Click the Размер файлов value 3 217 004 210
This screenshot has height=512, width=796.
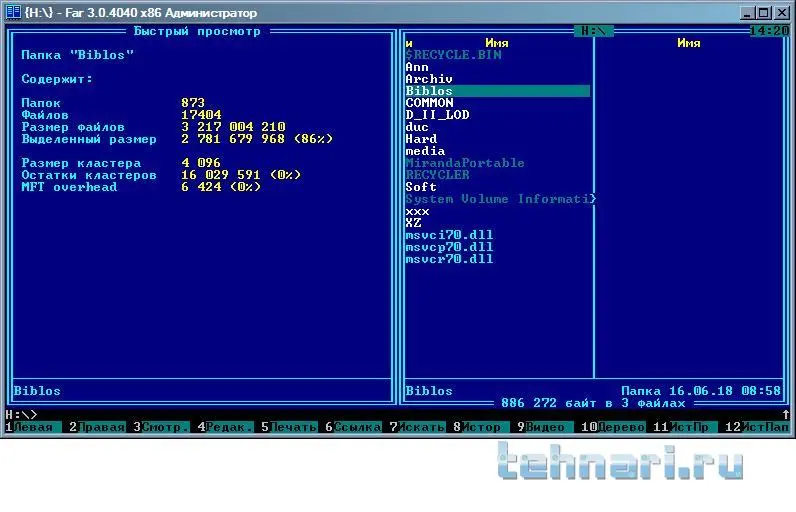233,127
